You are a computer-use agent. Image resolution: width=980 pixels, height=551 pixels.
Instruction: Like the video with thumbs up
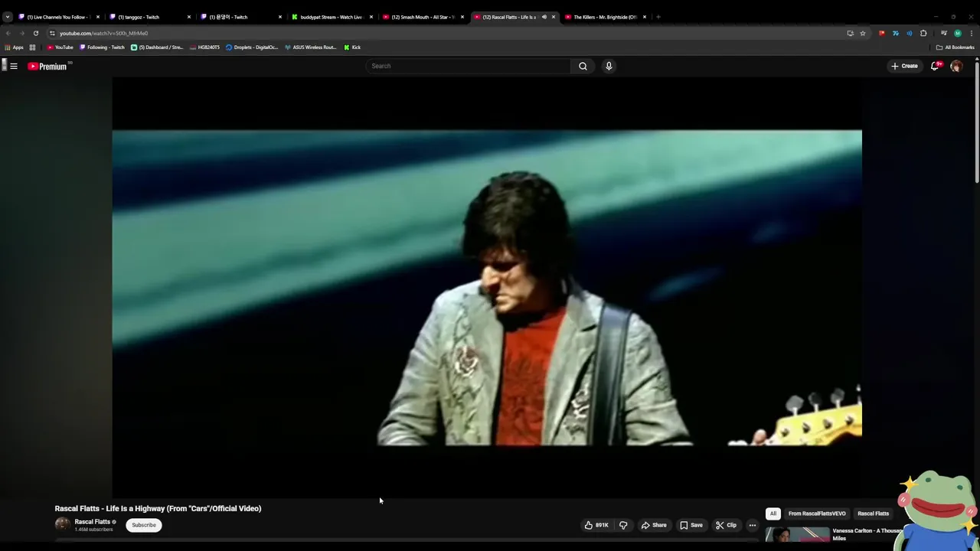click(596, 525)
